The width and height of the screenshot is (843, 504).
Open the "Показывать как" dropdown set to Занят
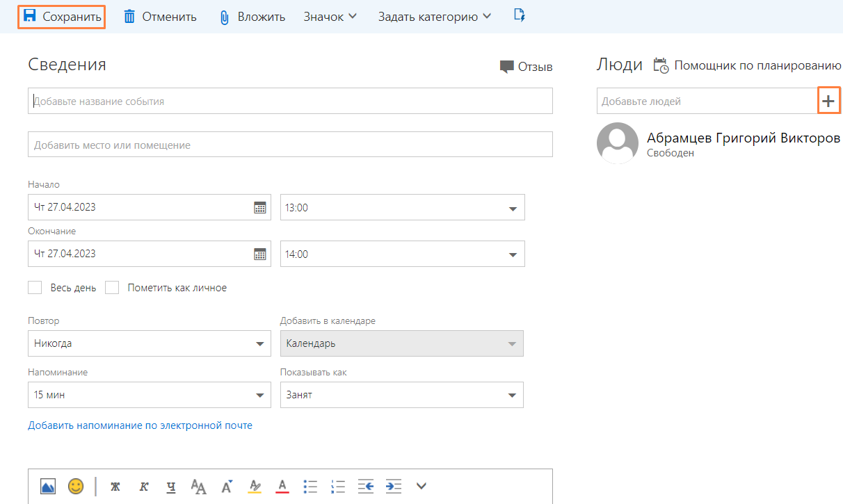click(x=513, y=396)
